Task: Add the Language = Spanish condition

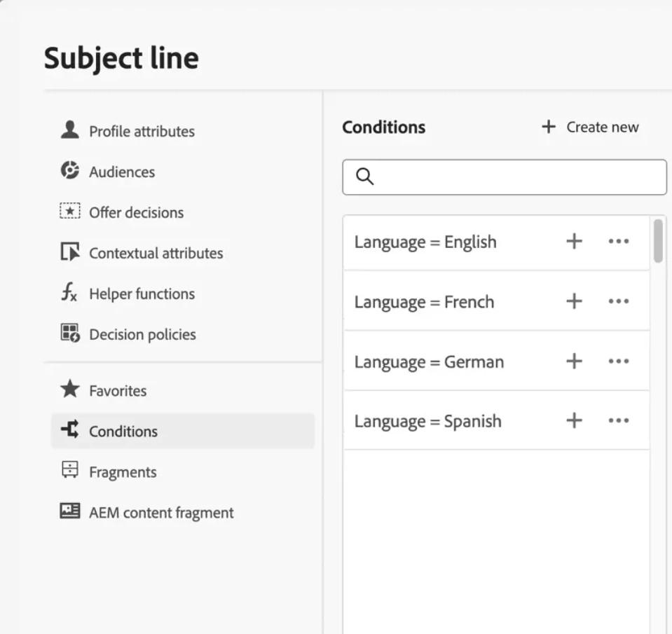Action: 574,420
